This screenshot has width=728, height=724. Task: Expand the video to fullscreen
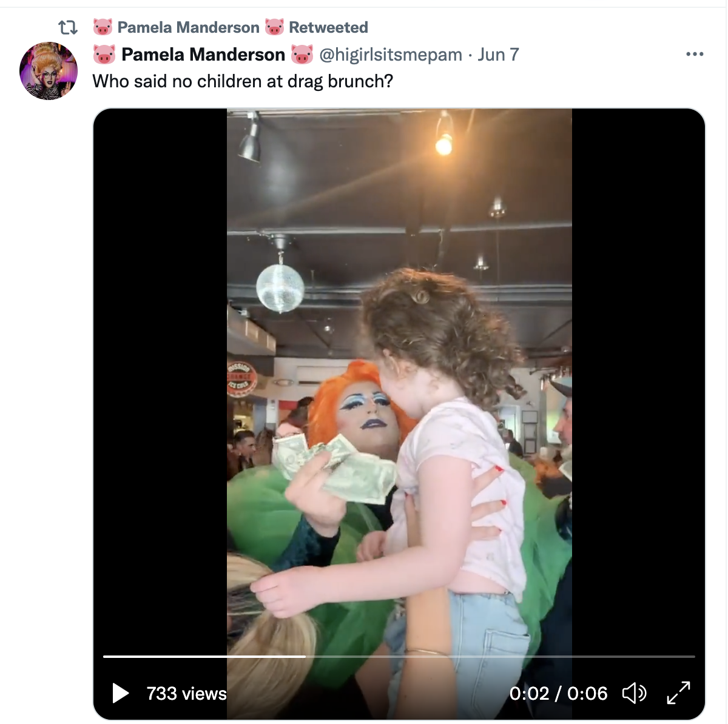pos(678,693)
